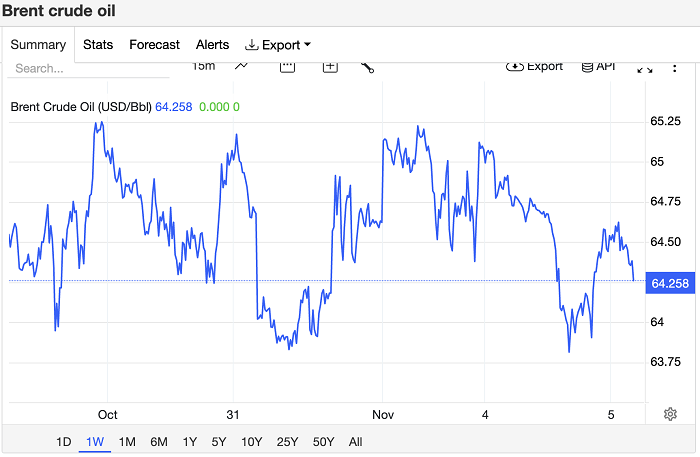Click the calendar date range icon
Viewport: 700px width, 457px height.
pyautogui.click(x=287, y=66)
